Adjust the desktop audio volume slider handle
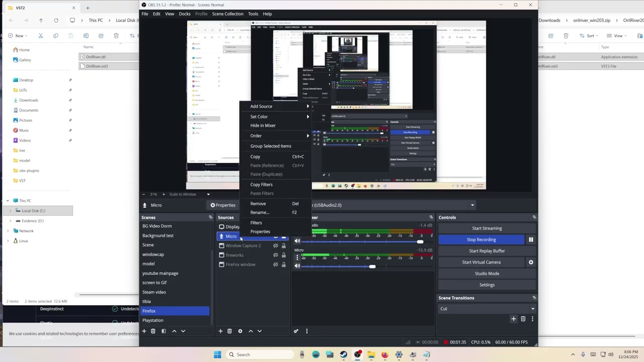Viewport: 644px width, 362px height. click(420, 241)
